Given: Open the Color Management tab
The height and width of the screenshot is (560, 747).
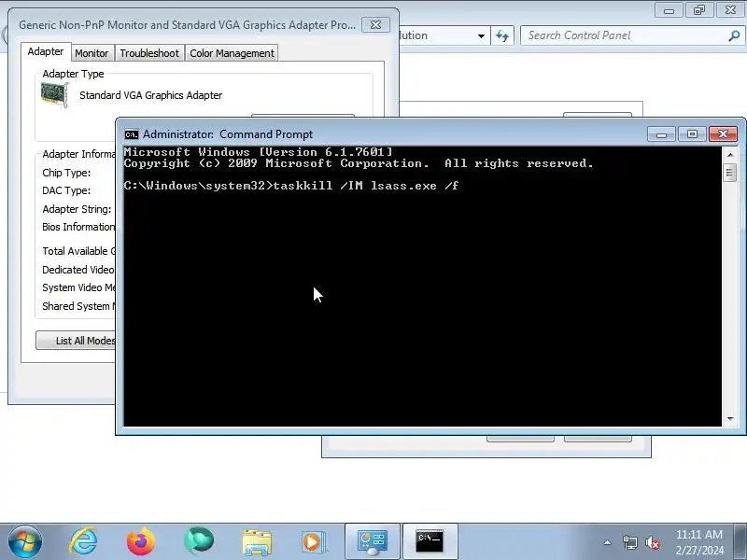Looking at the screenshot, I should 232,53.
